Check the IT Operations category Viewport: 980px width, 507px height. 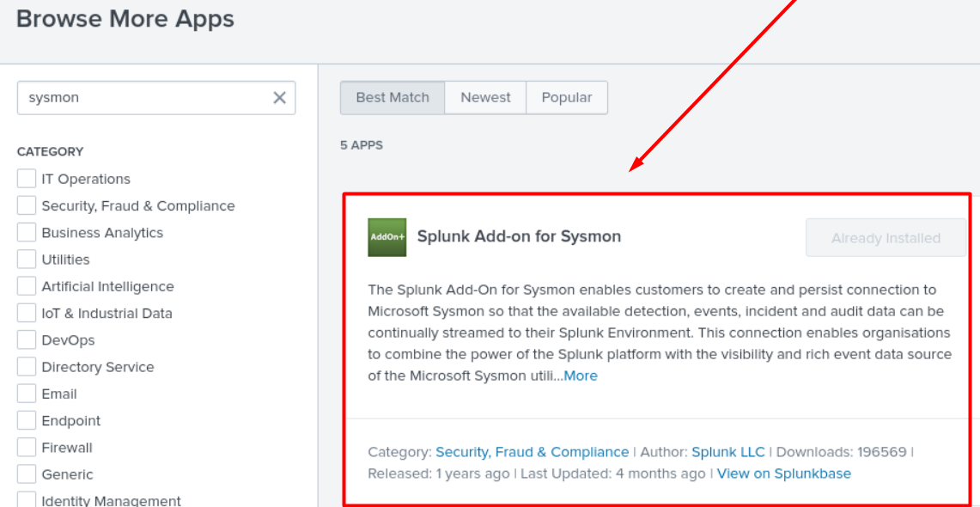(x=27, y=179)
